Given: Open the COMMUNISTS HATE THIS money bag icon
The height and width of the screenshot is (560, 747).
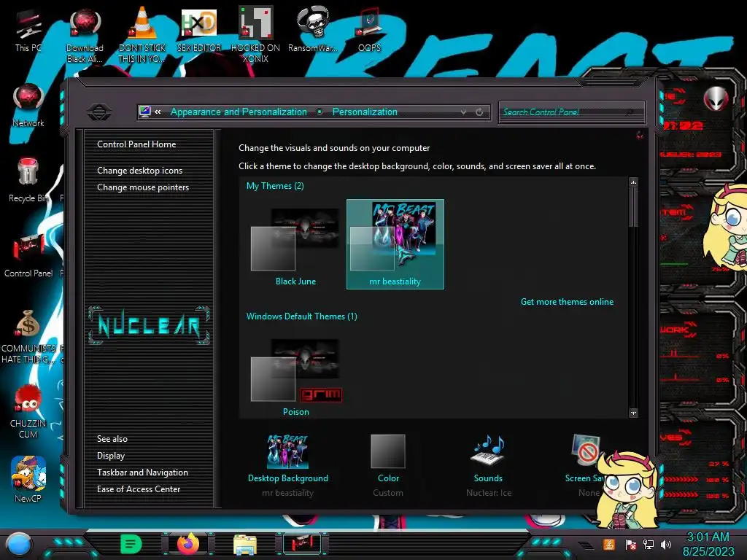Looking at the screenshot, I should [x=28, y=337].
